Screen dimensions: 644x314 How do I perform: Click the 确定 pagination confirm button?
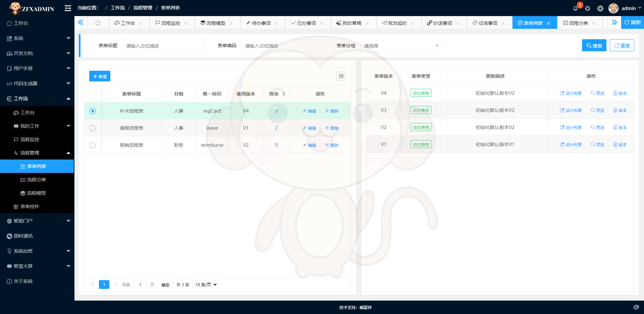(165, 285)
